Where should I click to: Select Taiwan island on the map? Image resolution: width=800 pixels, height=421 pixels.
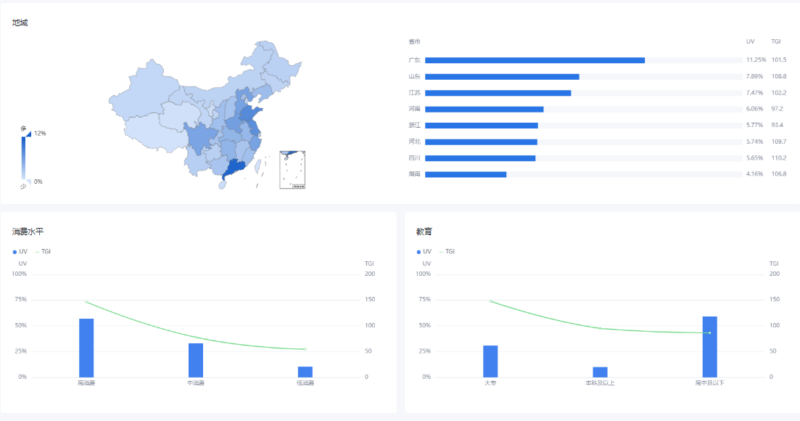(258, 165)
